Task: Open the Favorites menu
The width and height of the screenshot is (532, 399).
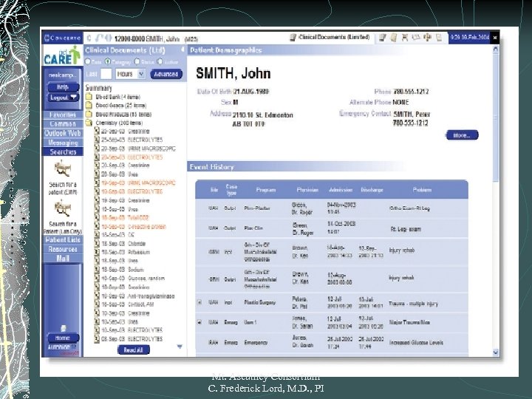Action: 63,115
